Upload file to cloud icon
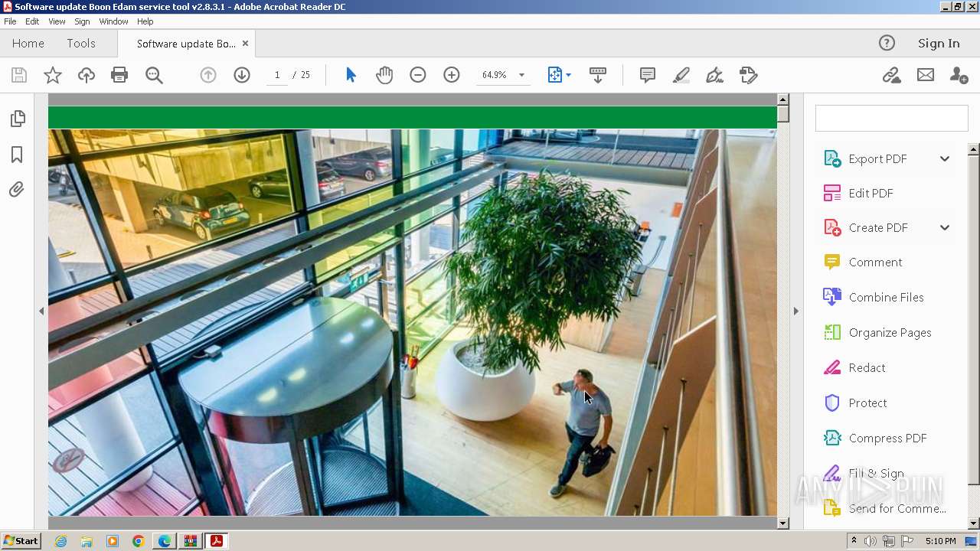Viewport: 980px width, 551px height. coord(87,75)
